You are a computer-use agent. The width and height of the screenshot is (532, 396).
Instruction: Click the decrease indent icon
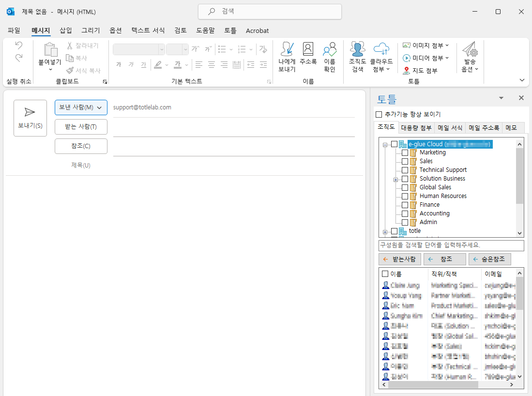tap(251, 64)
